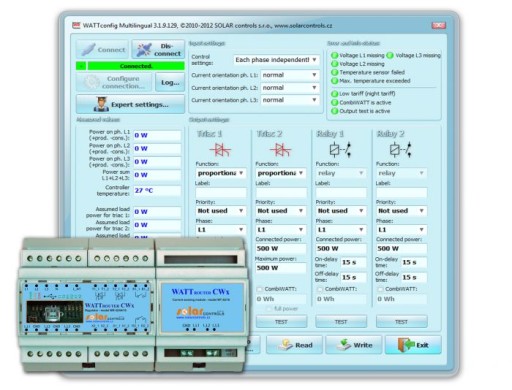Click Output test is active indicator

tap(334, 111)
